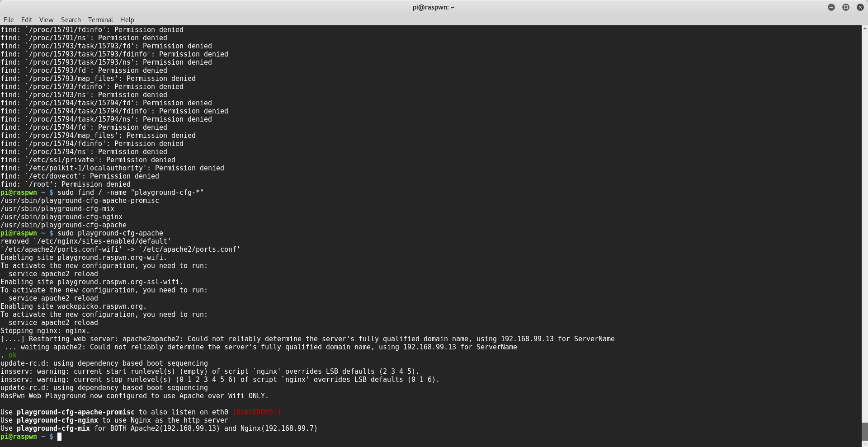
Task: Click the ports.conf-wifi symlink line
Action: [x=120, y=249]
